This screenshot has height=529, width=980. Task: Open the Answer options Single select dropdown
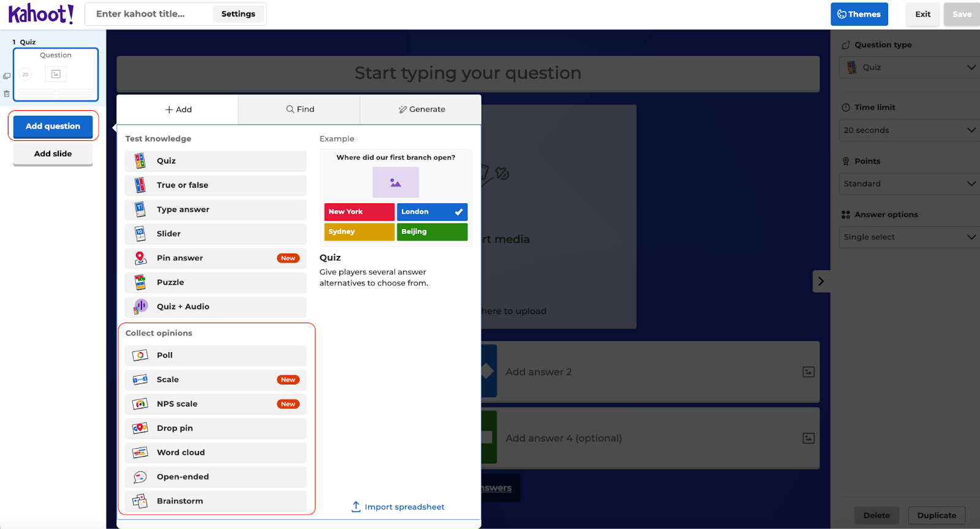(x=909, y=237)
